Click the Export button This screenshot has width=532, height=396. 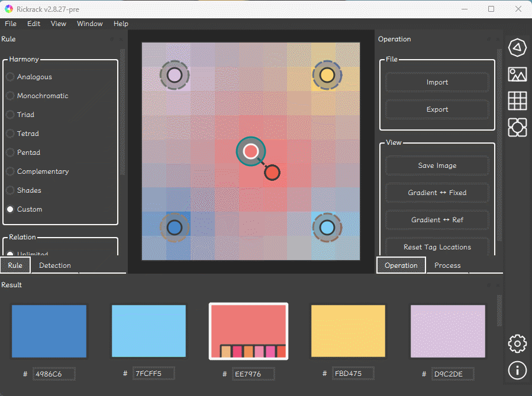[x=437, y=109]
